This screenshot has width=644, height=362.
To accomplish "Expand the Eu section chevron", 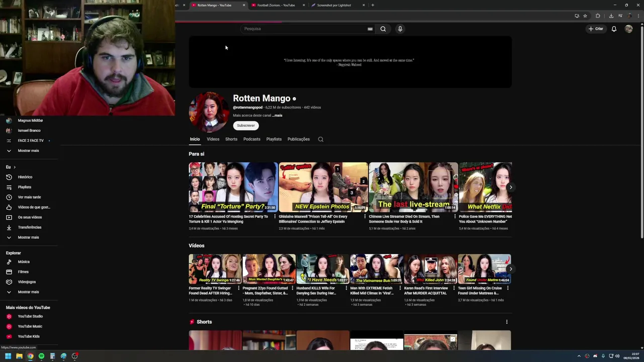I will (15, 167).
